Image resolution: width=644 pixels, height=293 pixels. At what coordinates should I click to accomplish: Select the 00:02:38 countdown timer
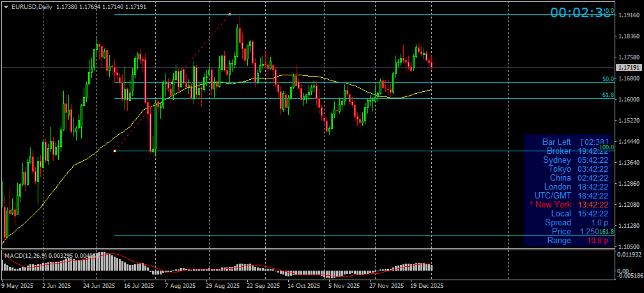580,13
